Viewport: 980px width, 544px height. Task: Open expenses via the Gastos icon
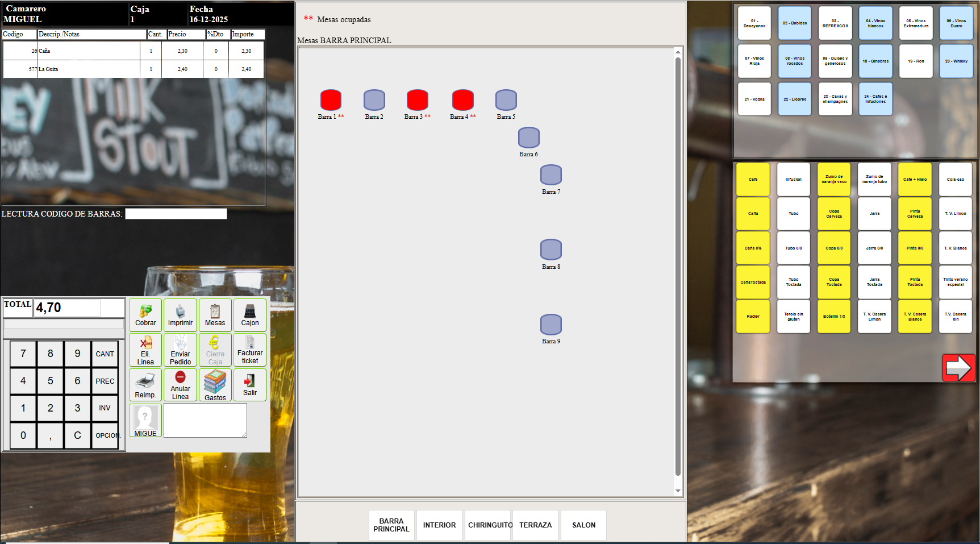pyautogui.click(x=215, y=385)
